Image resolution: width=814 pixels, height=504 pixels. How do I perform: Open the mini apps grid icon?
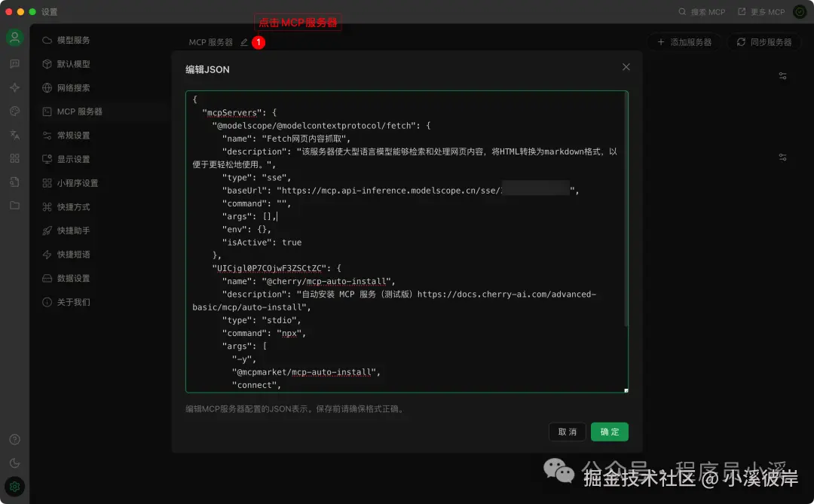[x=14, y=158]
